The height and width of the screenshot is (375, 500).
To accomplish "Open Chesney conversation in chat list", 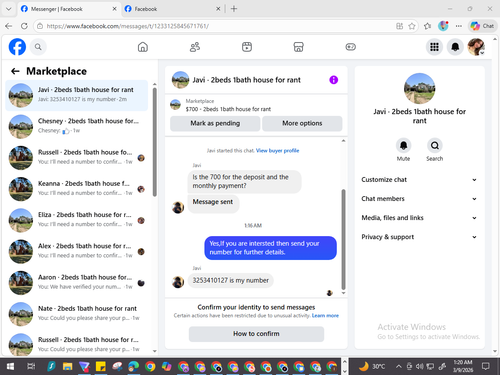I will (77, 126).
